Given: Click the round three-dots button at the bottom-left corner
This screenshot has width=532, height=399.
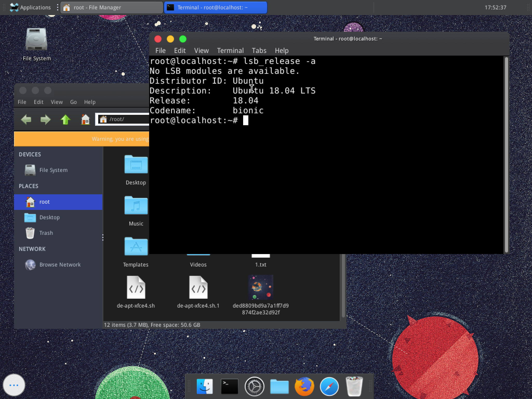Looking at the screenshot, I should pos(14,385).
